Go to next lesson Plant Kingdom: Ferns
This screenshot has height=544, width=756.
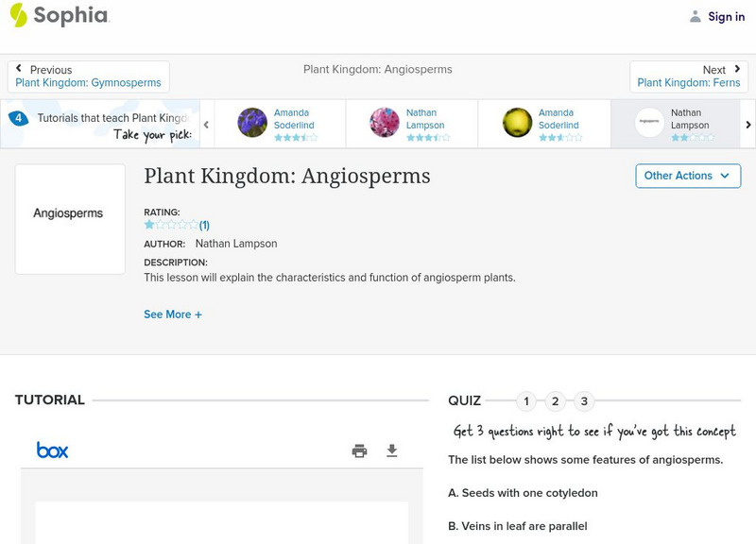[689, 76]
